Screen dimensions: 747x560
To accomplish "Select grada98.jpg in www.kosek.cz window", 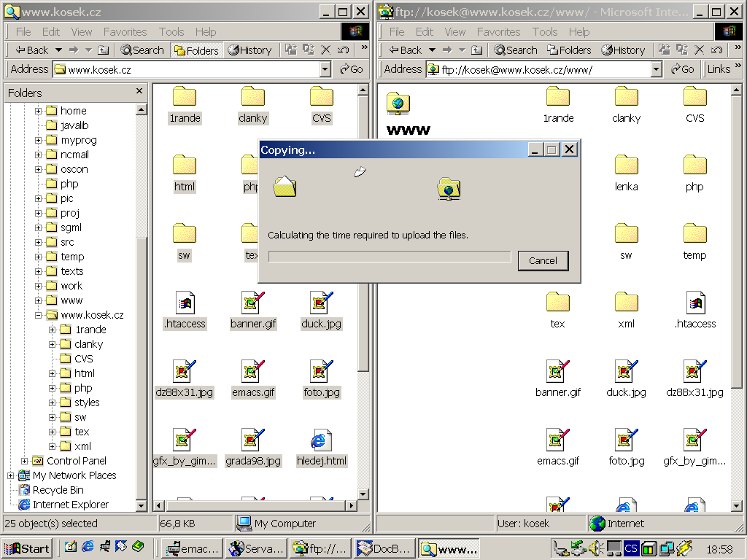I will (x=253, y=448).
